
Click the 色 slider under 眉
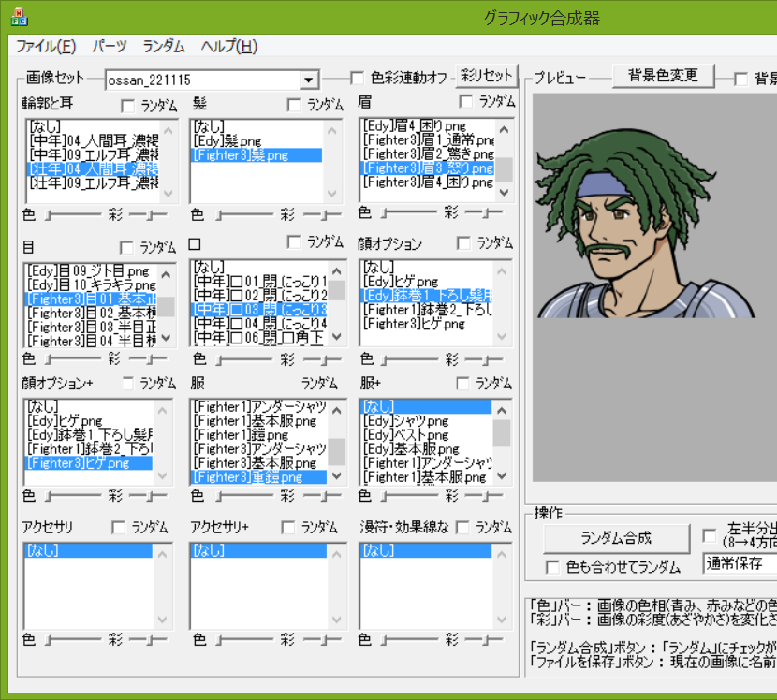410,213
